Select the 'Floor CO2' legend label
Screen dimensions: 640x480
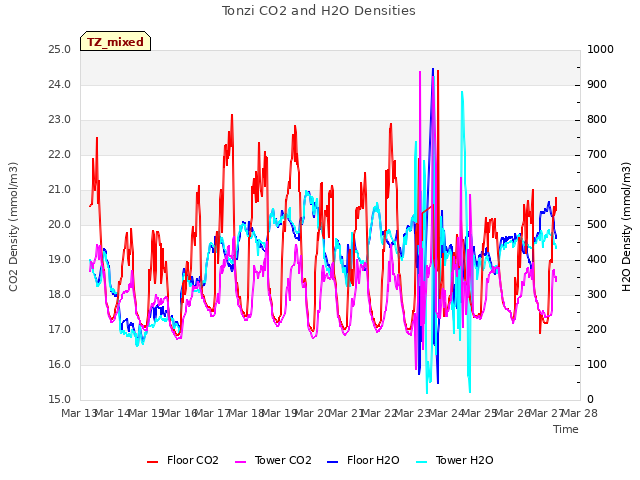click(193, 460)
